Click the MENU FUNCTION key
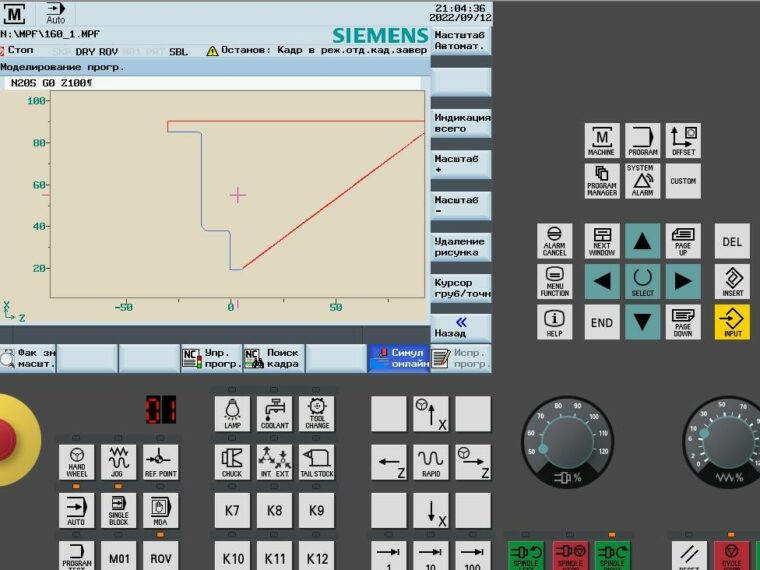Screen dimensions: 760x570 click(x=554, y=282)
